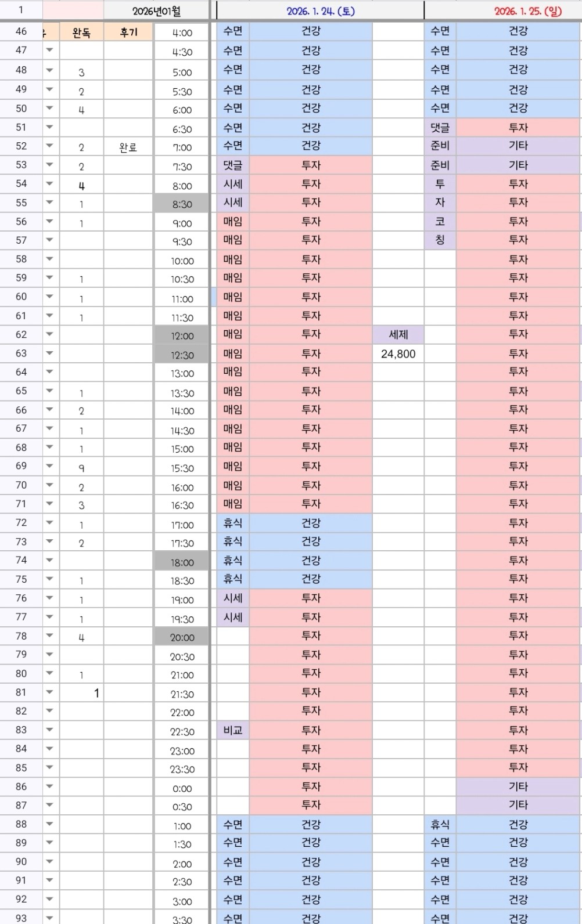
Task: Select the 세제 cell
Action: click(x=398, y=335)
